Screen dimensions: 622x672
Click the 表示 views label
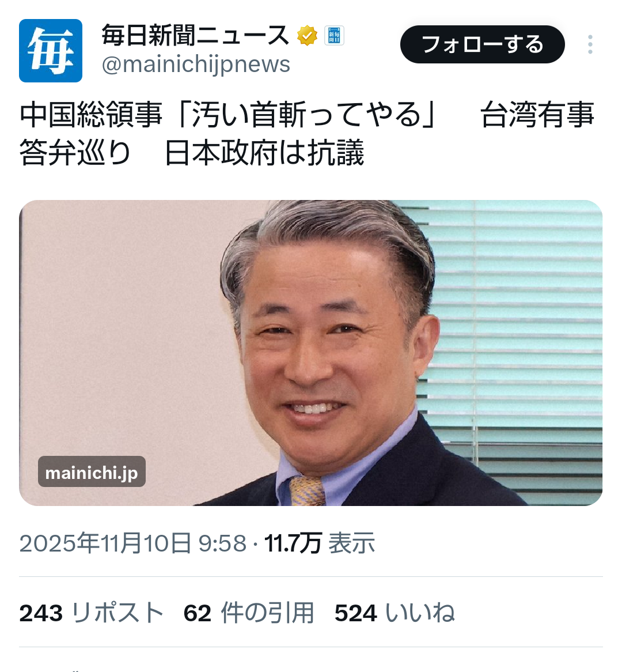coord(352,543)
